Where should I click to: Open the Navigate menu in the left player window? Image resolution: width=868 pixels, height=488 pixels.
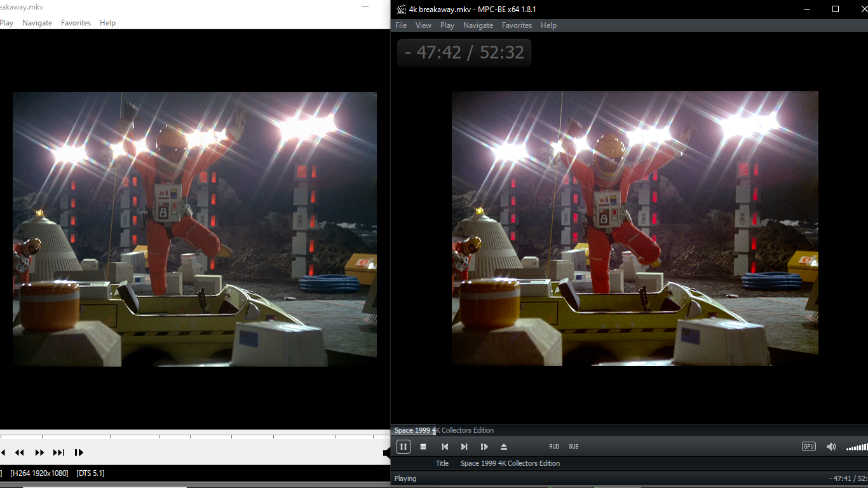click(37, 23)
